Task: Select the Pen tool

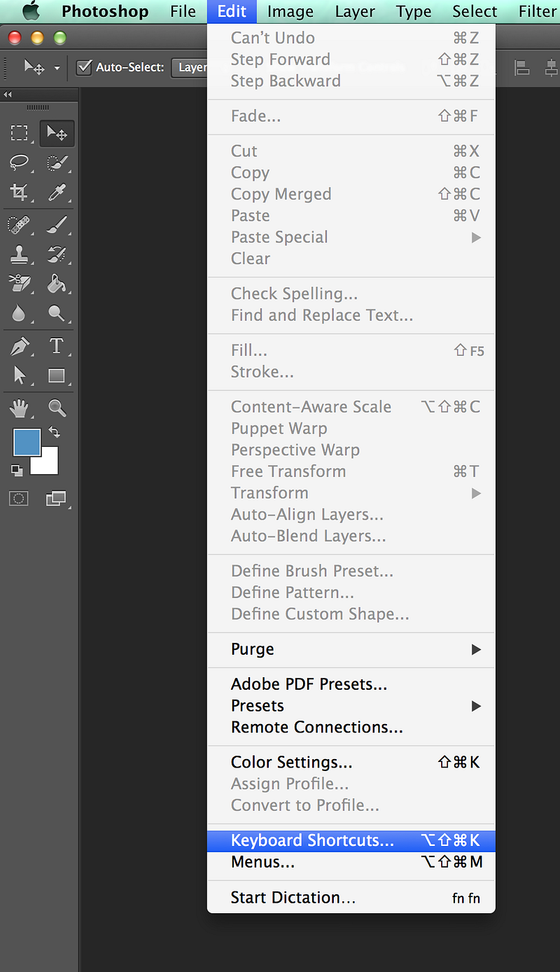Action: click(x=19, y=345)
